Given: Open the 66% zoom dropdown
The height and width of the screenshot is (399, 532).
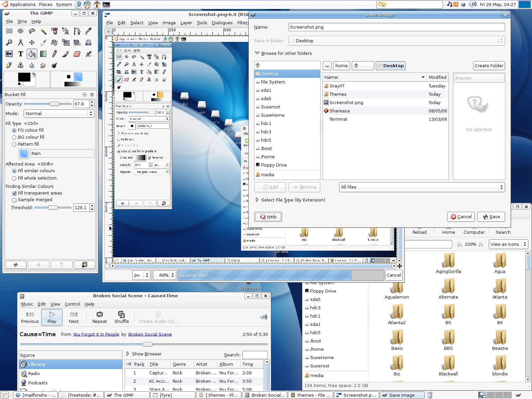Looking at the screenshot, I should tap(164, 275).
